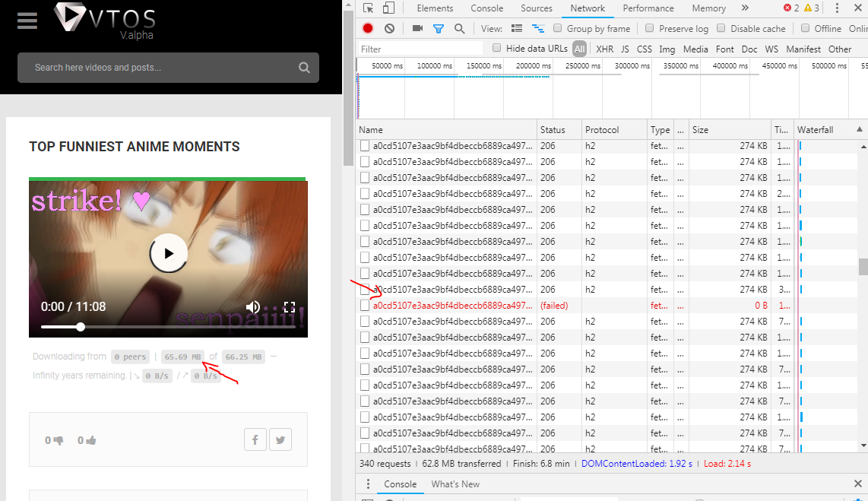
Task: Click the video progress slider handle
Action: [x=81, y=327]
